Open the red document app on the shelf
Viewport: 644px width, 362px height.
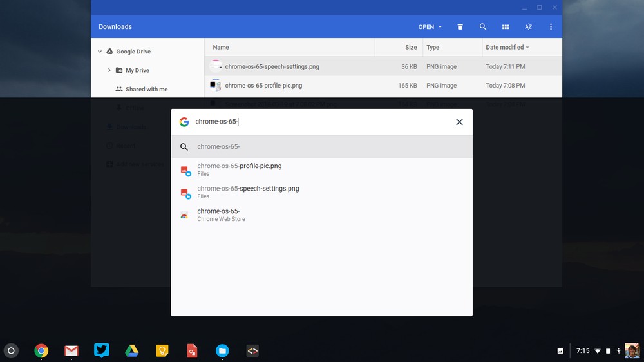tap(192, 350)
